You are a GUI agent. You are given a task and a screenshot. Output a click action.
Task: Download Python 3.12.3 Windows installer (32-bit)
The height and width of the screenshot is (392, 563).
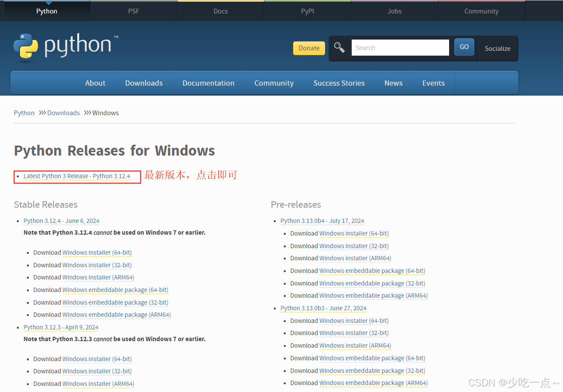click(x=97, y=371)
